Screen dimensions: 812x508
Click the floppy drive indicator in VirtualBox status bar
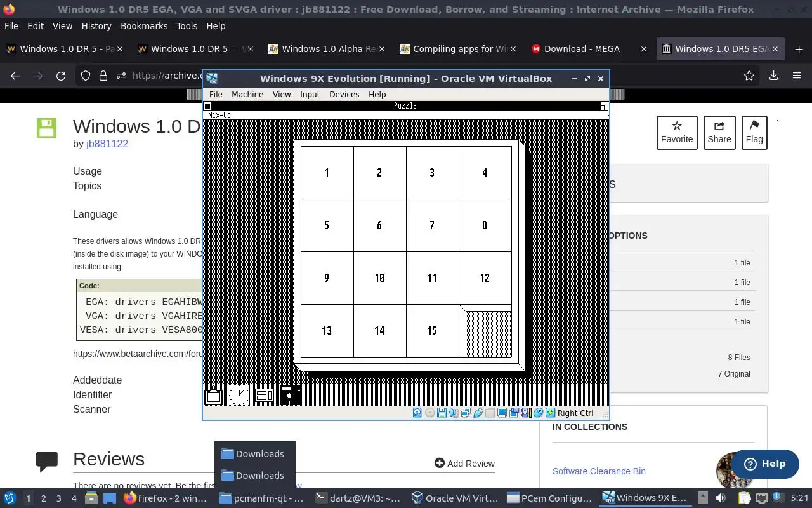442,413
